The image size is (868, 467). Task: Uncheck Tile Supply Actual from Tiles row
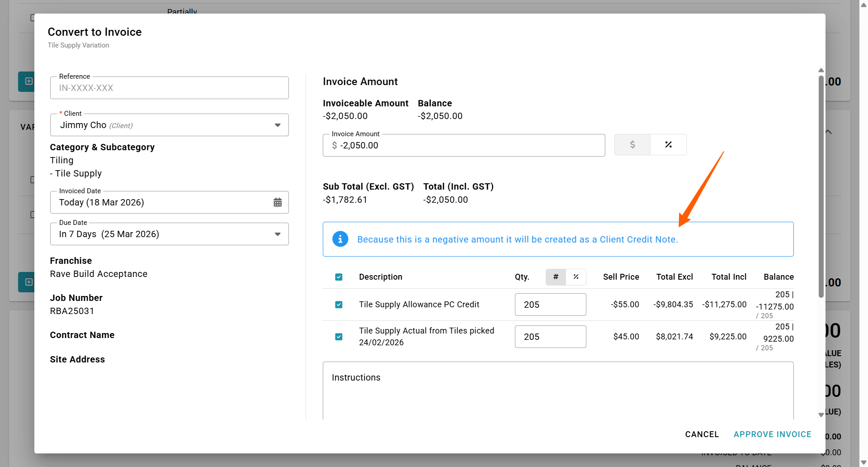pos(339,337)
